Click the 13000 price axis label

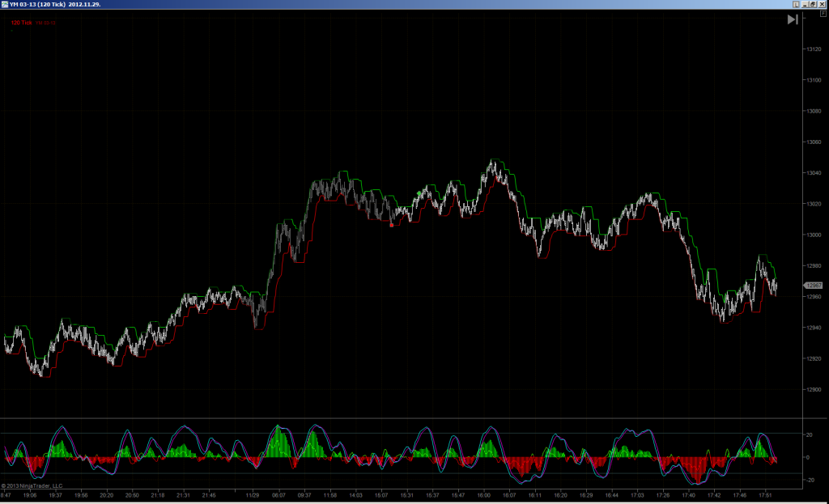[x=814, y=235]
